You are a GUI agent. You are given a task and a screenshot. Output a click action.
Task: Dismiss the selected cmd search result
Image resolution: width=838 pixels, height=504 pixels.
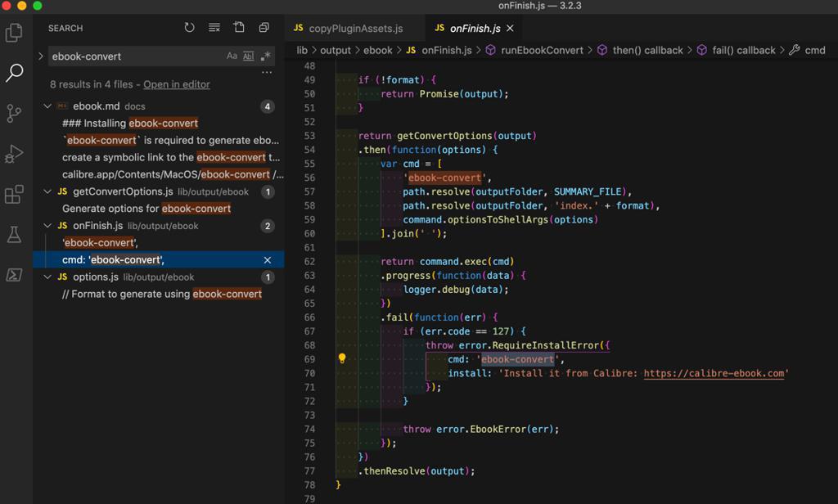(x=267, y=260)
